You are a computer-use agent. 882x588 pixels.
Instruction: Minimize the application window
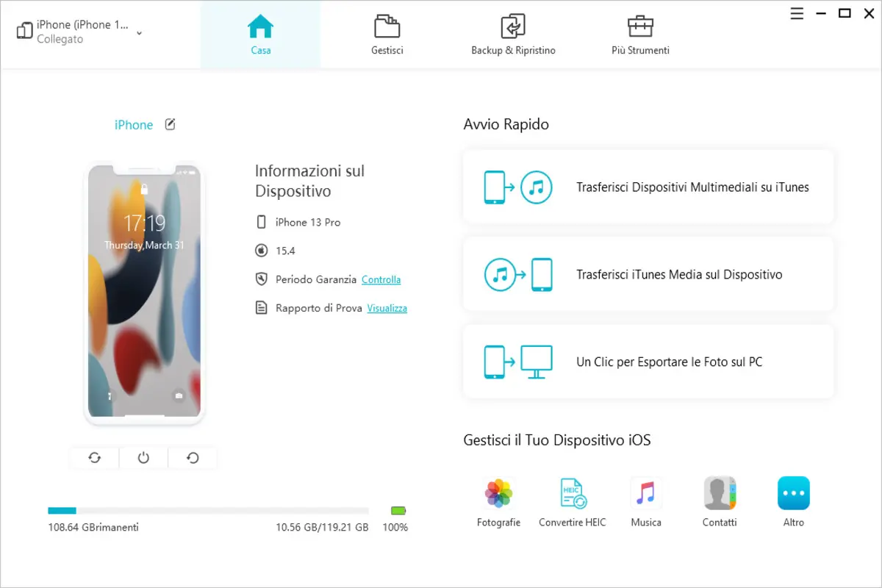click(822, 13)
